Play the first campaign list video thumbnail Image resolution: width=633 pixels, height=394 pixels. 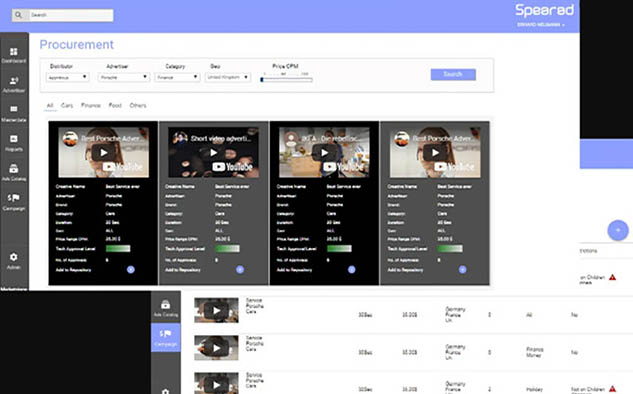(216, 310)
